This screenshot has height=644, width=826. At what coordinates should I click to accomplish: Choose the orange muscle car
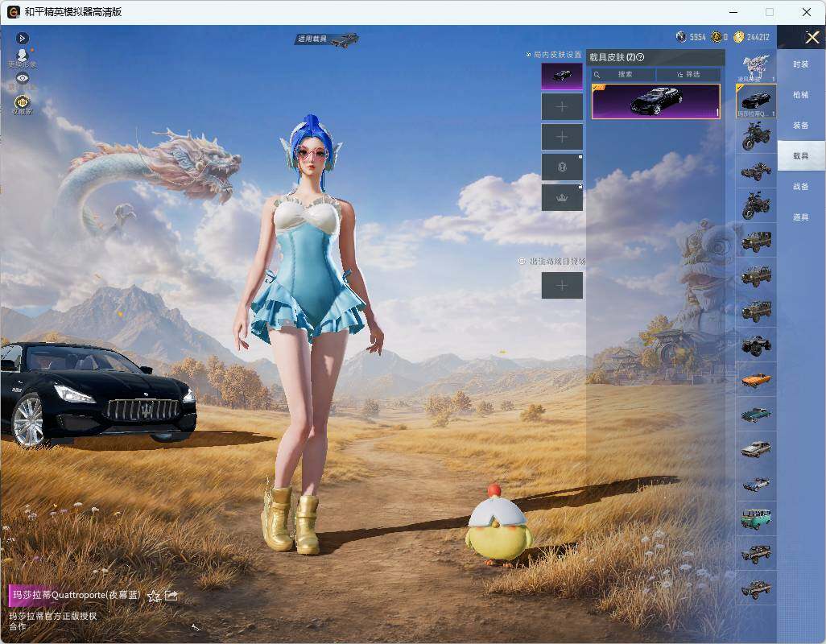756,379
